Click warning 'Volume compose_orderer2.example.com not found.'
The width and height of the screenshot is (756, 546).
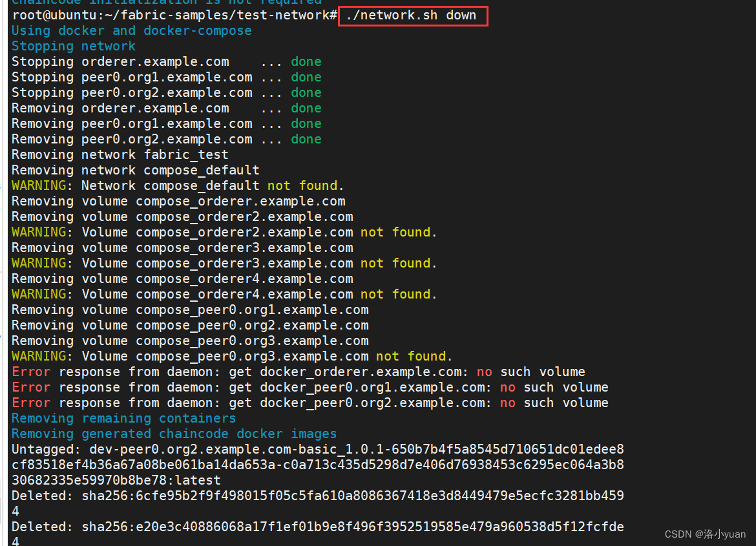[224, 232]
